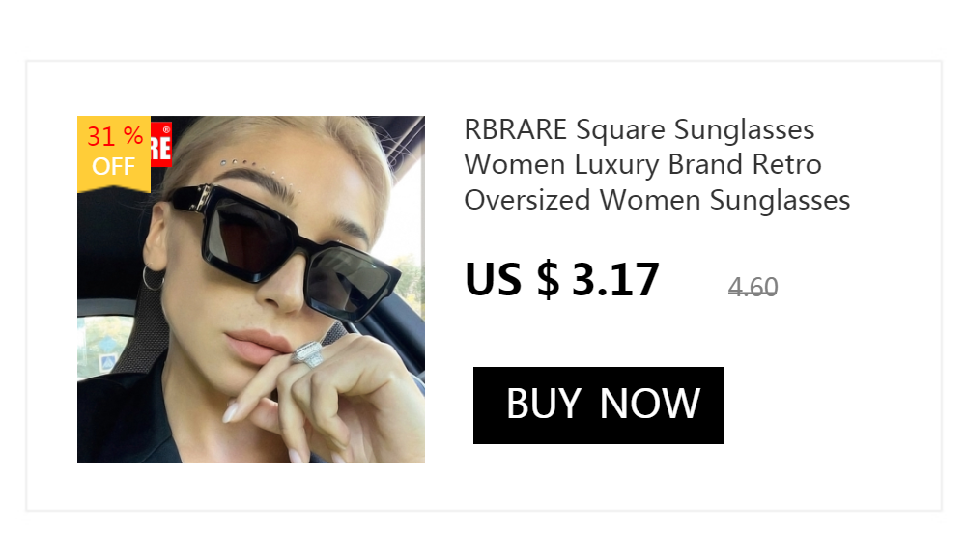Click the Oversized Women Sunglasses text line

[657, 200]
